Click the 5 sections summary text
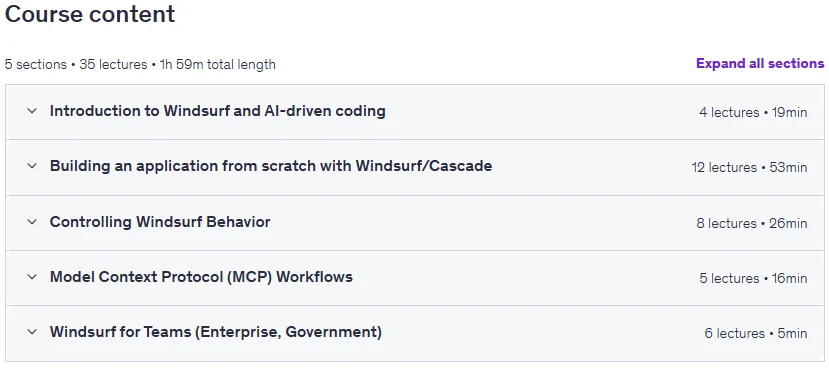The image size is (829, 369). 36,64
